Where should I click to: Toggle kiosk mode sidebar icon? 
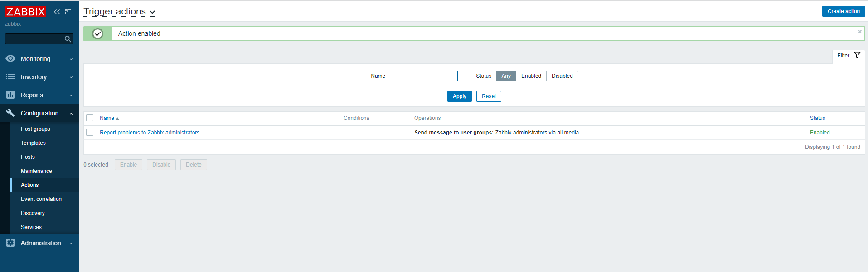pos(68,12)
